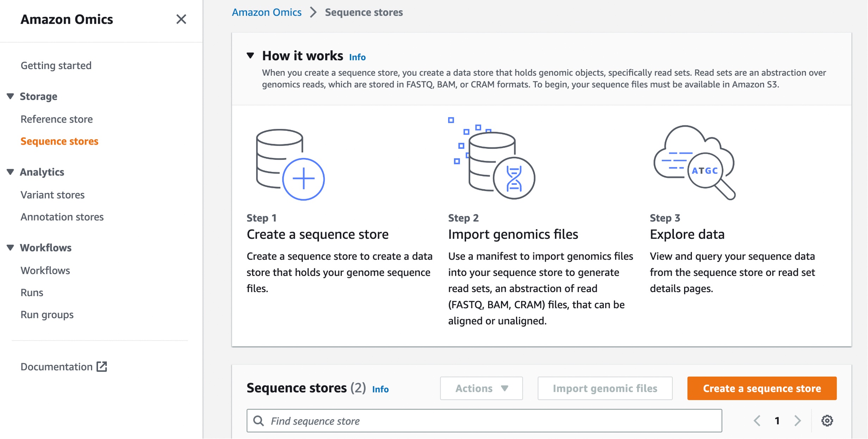Go to previous page of sequence stores
This screenshot has height=439, width=868.
(x=757, y=420)
